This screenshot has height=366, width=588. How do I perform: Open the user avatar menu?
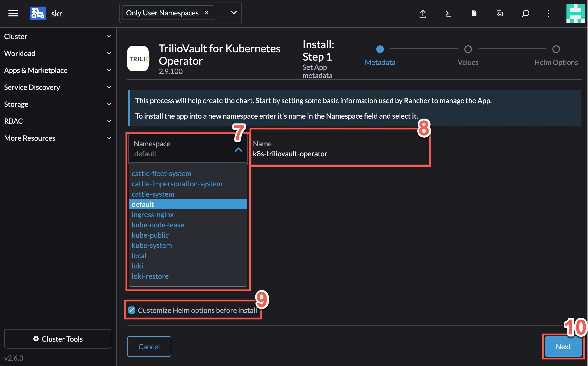tap(575, 13)
